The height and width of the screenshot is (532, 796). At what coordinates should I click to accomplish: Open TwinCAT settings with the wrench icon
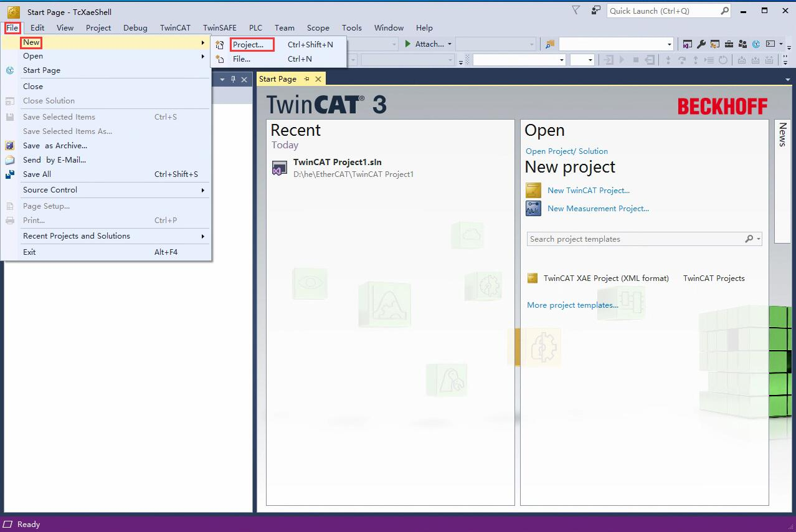[701, 44]
